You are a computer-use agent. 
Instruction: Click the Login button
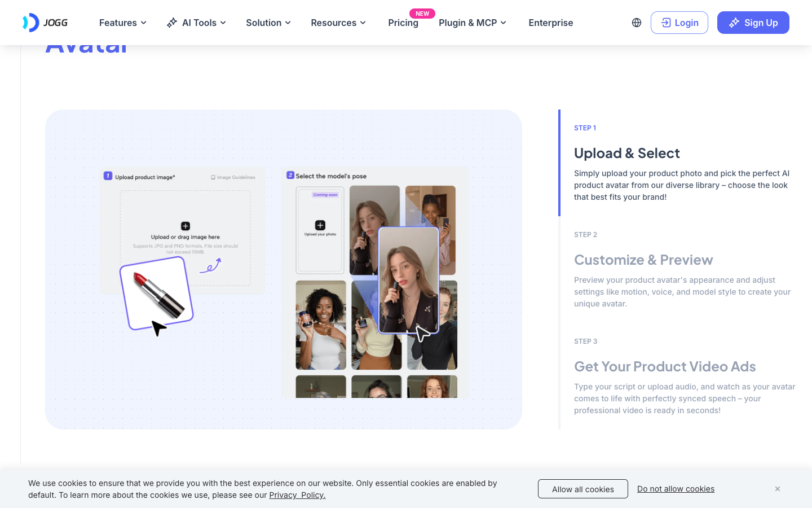679,23
